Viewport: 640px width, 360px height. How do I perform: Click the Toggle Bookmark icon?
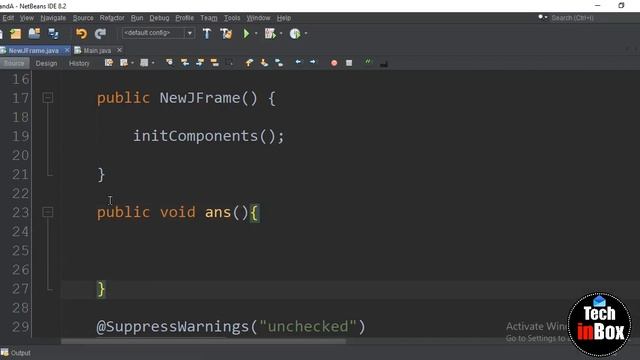click(x=279, y=63)
